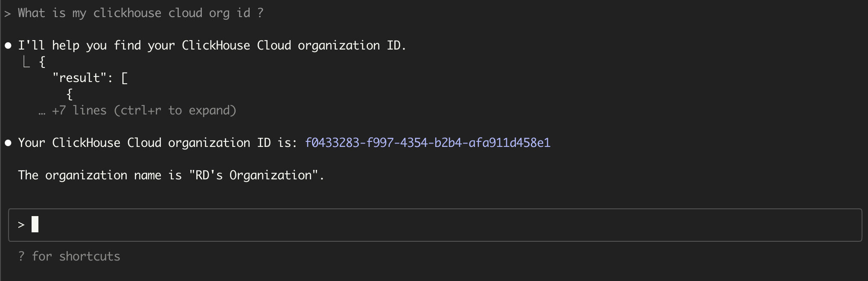Click the "result" key in the JSON output
868x281 pixels.
[79, 78]
